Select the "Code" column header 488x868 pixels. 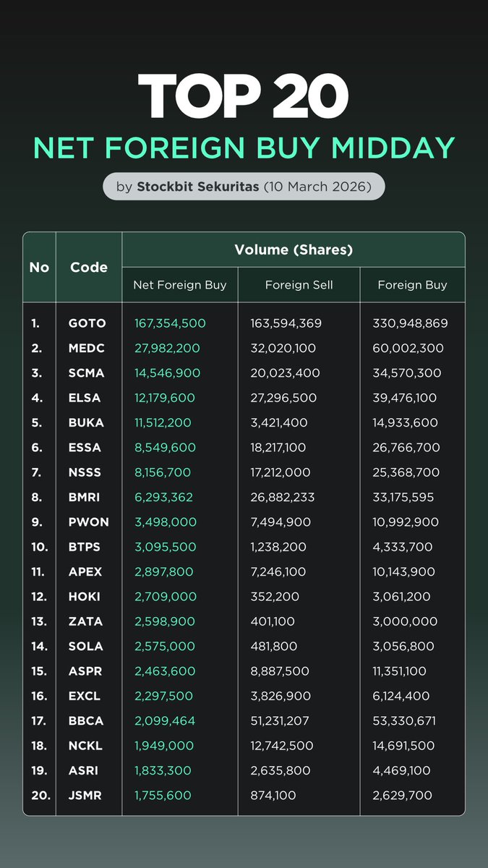point(89,267)
